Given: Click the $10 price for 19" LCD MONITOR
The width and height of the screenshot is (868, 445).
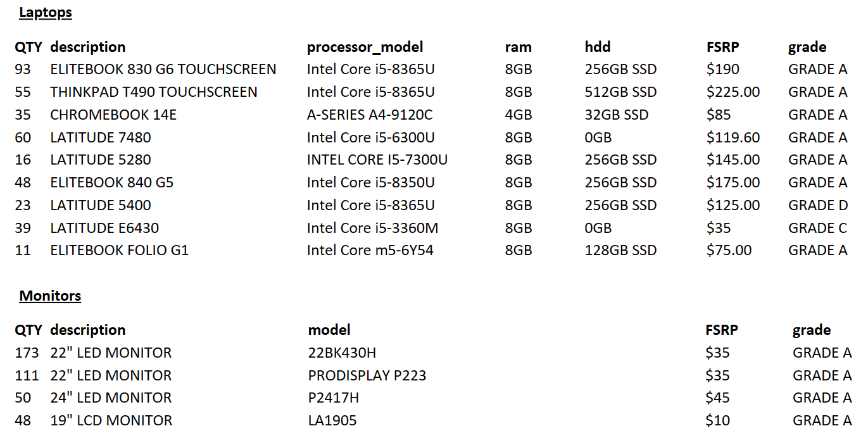Looking at the screenshot, I should [718, 421].
